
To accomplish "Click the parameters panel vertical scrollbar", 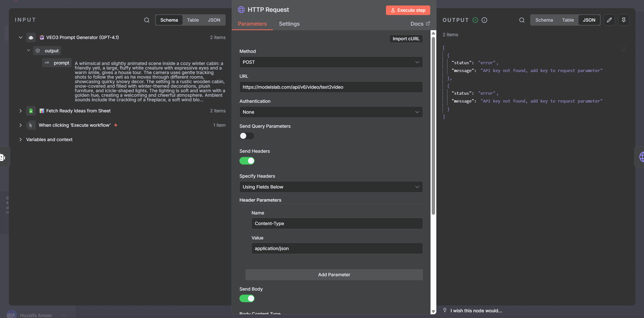I will click(x=433, y=126).
